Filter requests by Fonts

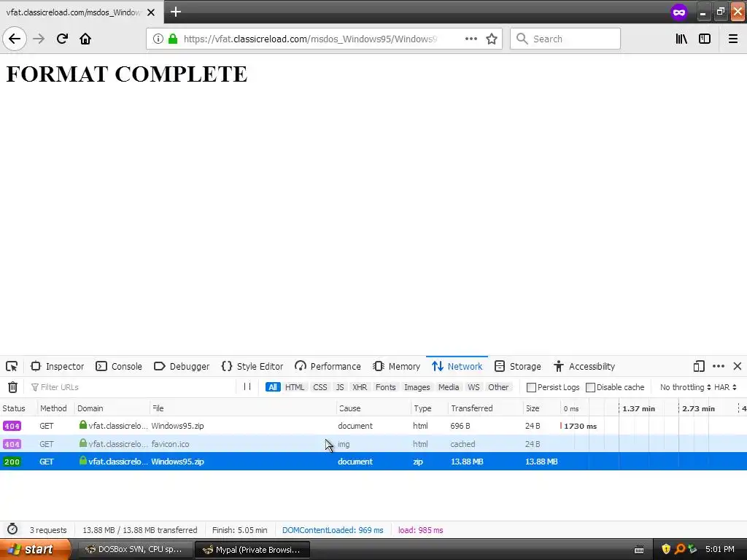385,387
